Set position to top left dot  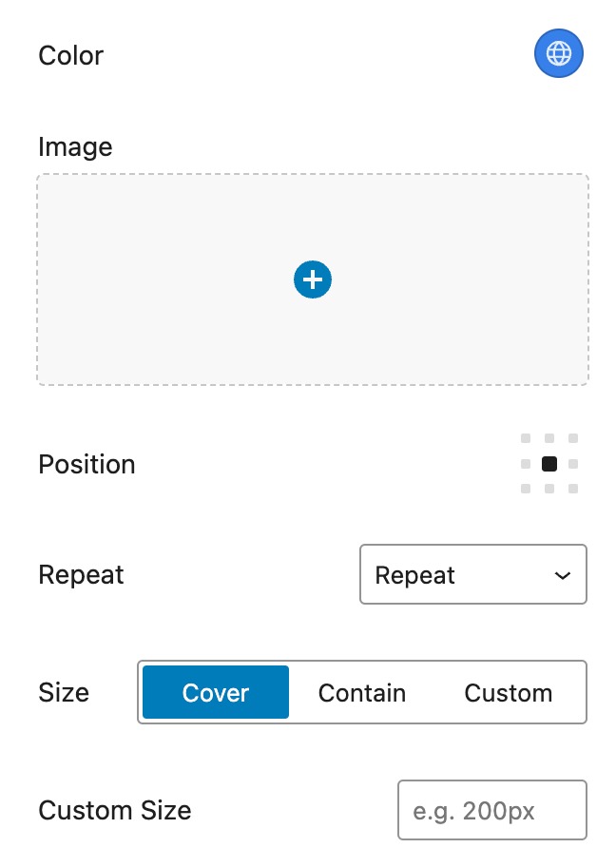click(x=526, y=438)
